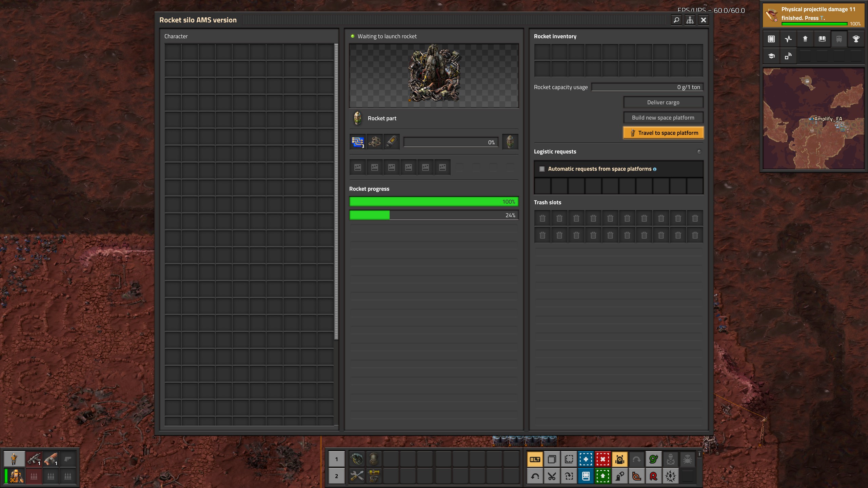Select the yellow vehicle item in quickbar
868x488 pixels.
point(374,476)
